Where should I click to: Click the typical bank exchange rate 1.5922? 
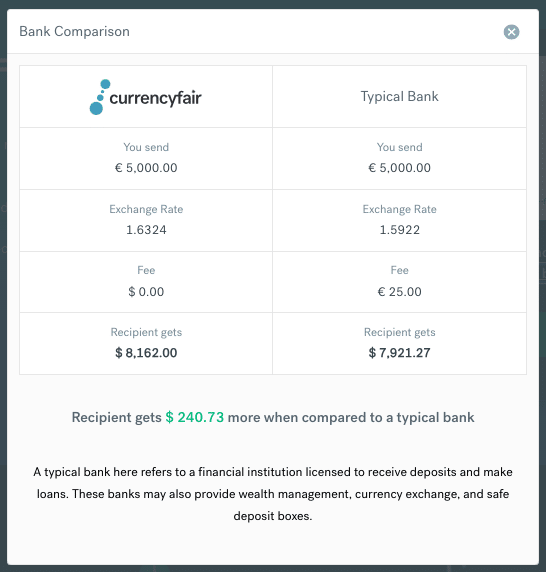pos(399,230)
